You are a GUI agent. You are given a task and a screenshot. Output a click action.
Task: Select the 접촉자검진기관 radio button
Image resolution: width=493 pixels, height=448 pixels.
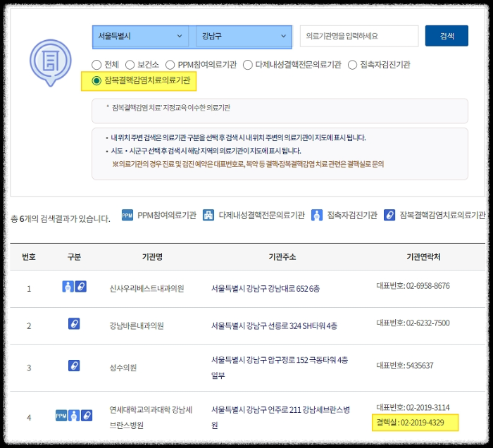352,65
